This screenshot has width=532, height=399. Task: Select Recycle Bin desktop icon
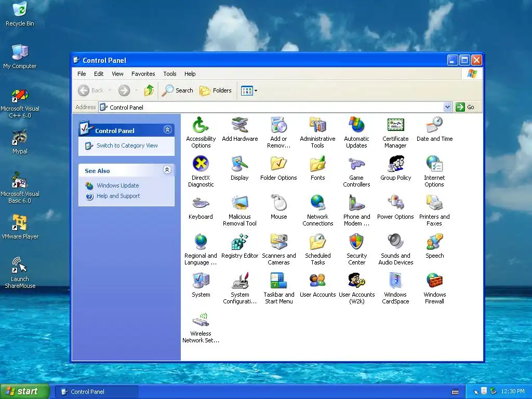(20, 14)
